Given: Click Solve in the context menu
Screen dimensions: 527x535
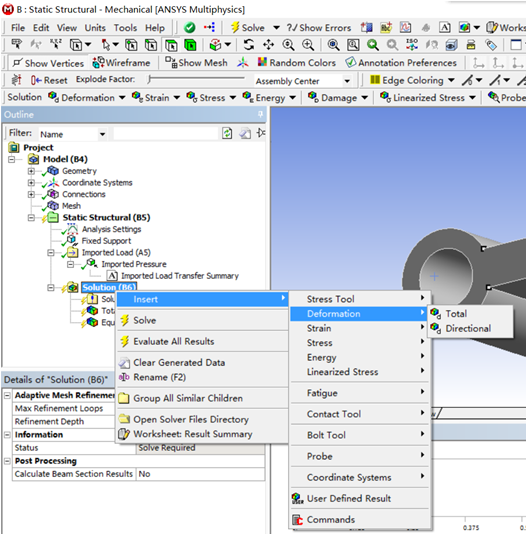Looking at the screenshot, I should [x=203, y=320].
